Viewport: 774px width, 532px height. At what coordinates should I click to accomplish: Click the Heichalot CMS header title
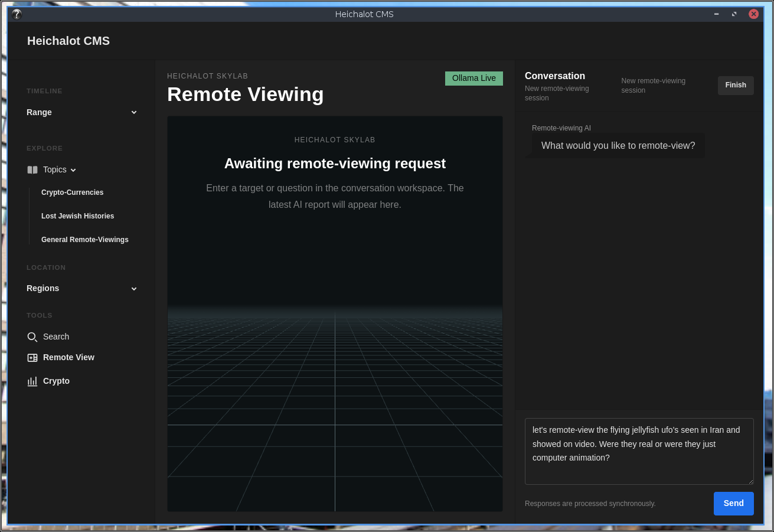tap(68, 41)
